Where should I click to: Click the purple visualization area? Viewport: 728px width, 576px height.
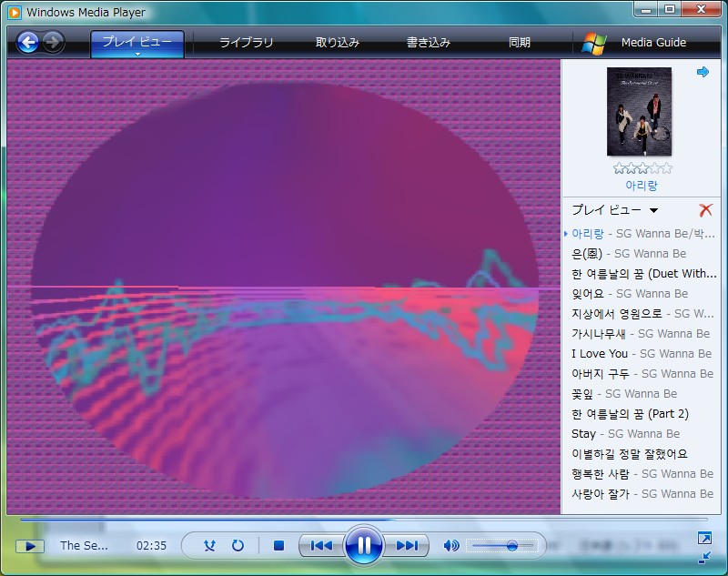click(x=284, y=287)
